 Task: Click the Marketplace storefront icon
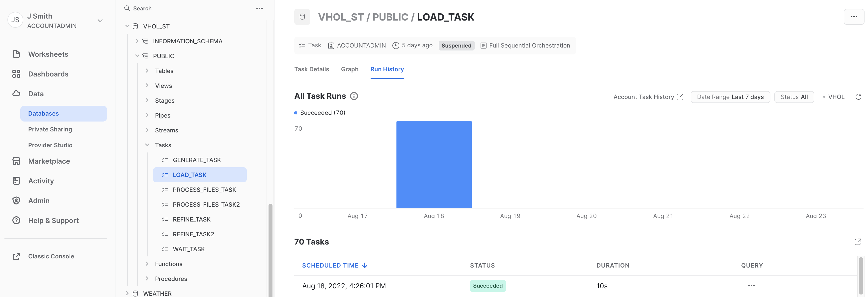[16, 161]
